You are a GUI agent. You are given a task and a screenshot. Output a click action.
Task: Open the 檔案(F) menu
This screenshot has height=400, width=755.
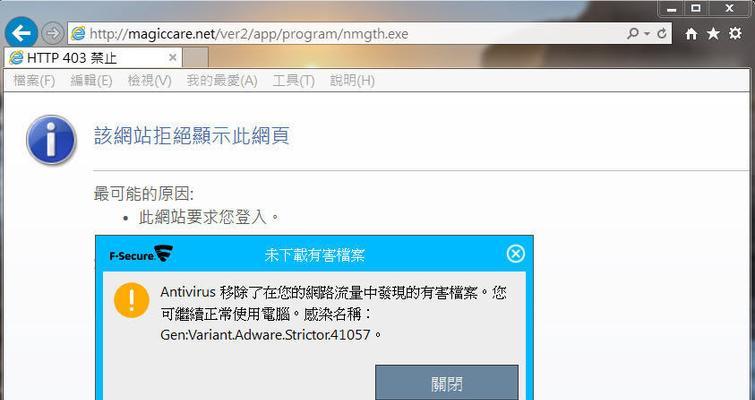click(x=34, y=80)
